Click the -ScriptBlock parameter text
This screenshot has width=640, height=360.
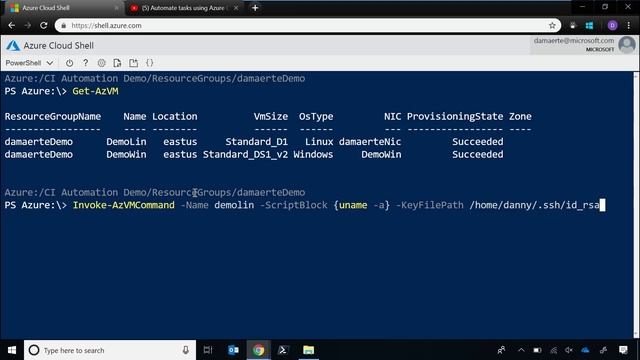coord(293,205)
